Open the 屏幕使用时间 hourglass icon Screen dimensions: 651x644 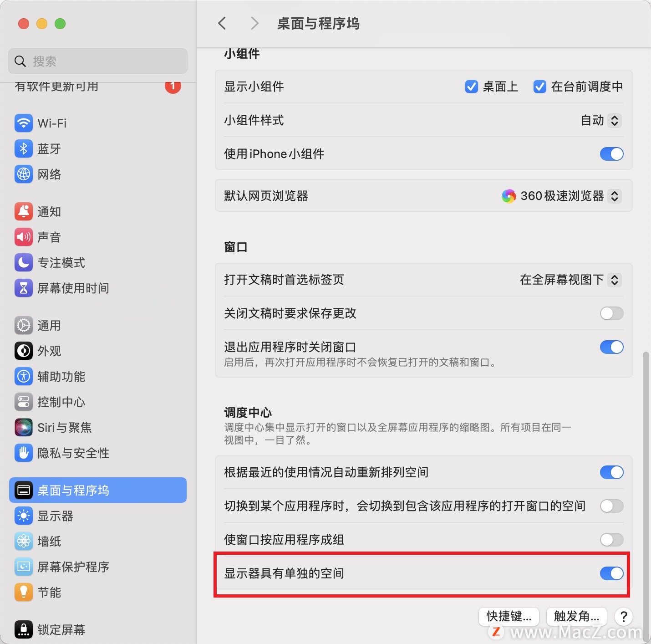[23, 288]
